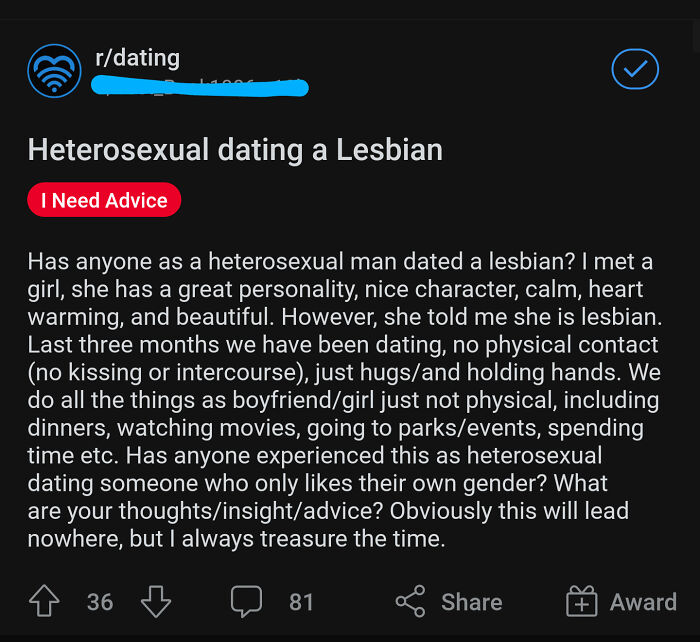Image resolution: width=700 pixels, height=642 pixels.
Task: Open comments via the speech bubble icon
Action: click(246, 601)
